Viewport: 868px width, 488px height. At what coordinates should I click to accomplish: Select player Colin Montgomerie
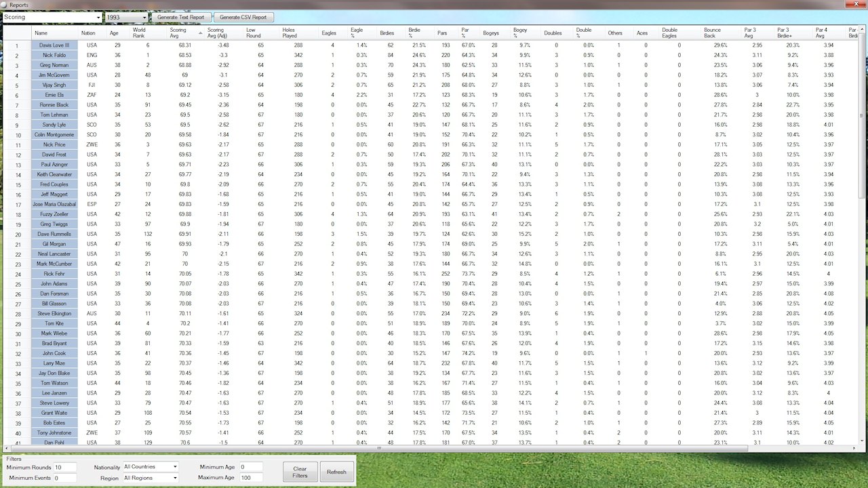point(55,135)
